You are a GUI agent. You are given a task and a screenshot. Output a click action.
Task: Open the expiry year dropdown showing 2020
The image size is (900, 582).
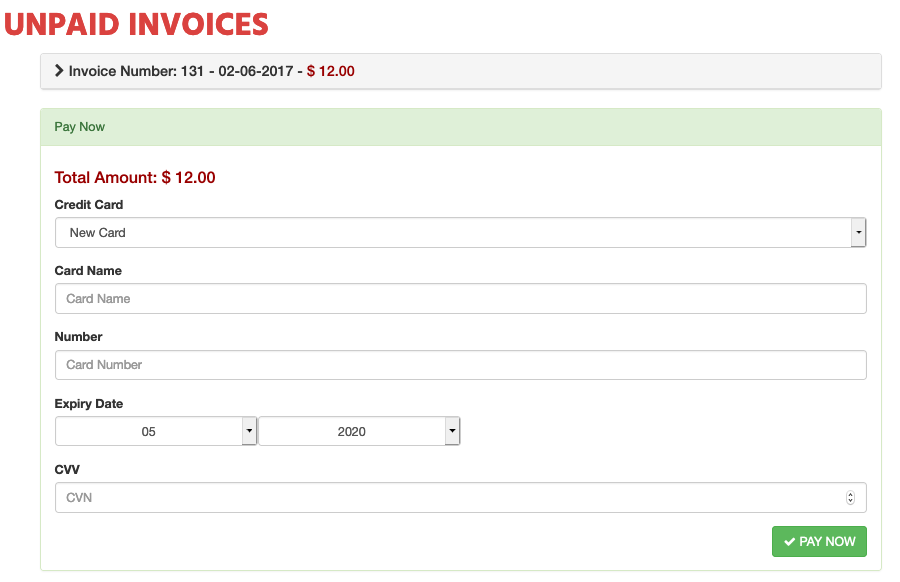(351, 432)
